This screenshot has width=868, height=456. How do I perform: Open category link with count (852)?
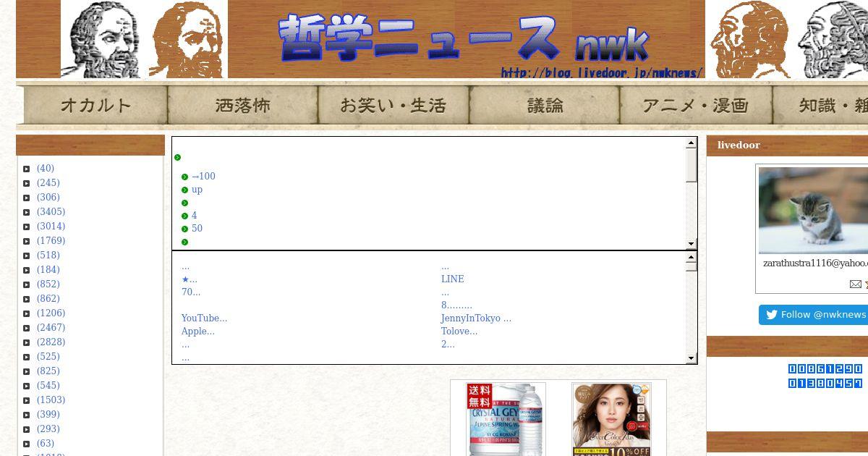point(48,284)
